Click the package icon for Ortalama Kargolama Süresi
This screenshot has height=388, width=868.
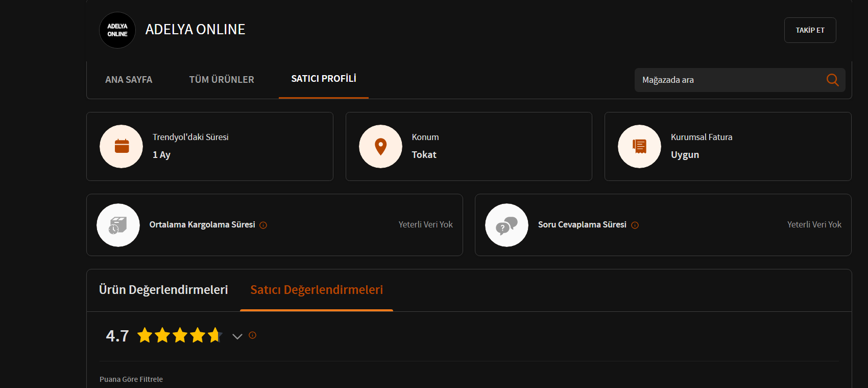pyautogui.click(x=118, y=225)
